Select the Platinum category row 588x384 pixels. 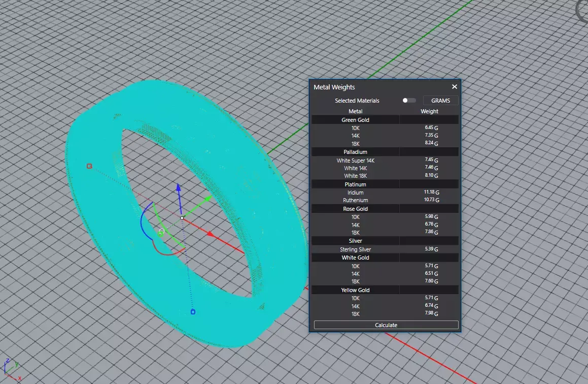pyautogui.click(x=385, y=184)
